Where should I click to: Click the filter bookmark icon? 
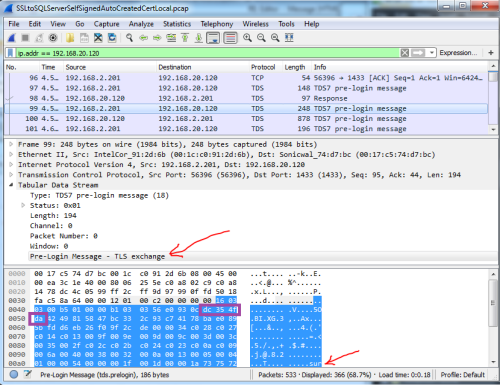11,53
